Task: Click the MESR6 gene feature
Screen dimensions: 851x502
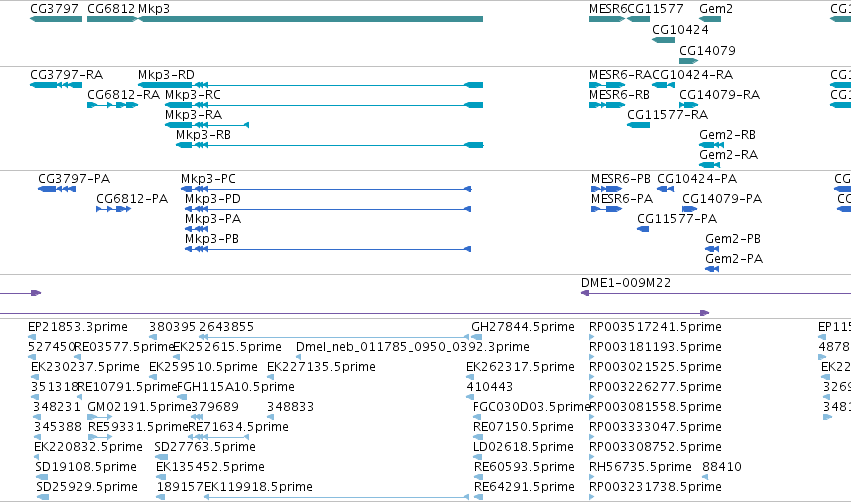Action: pyautogui.click(x=607, y=19)
